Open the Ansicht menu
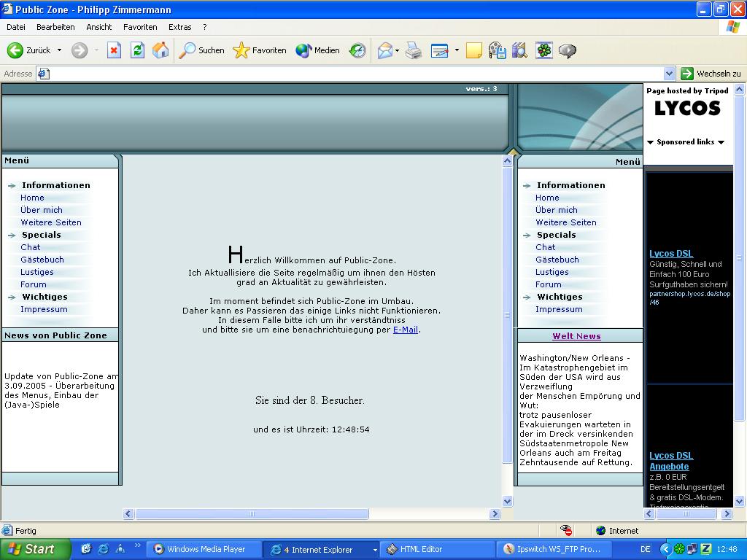 pyautogui.click(x=98, y=27)
